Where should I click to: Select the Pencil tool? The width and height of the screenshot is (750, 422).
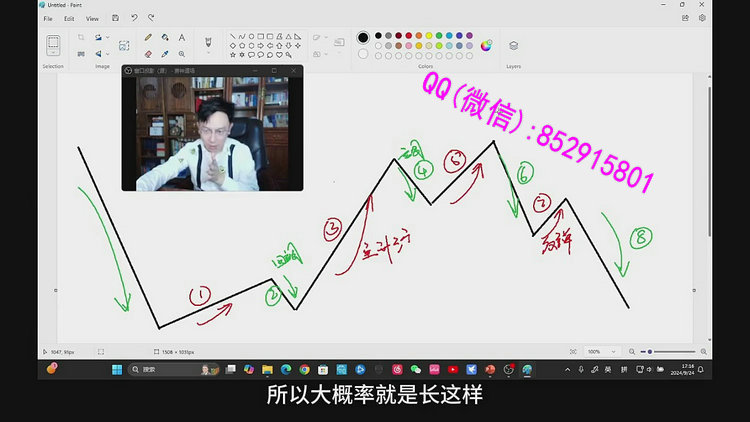[149, 38]
